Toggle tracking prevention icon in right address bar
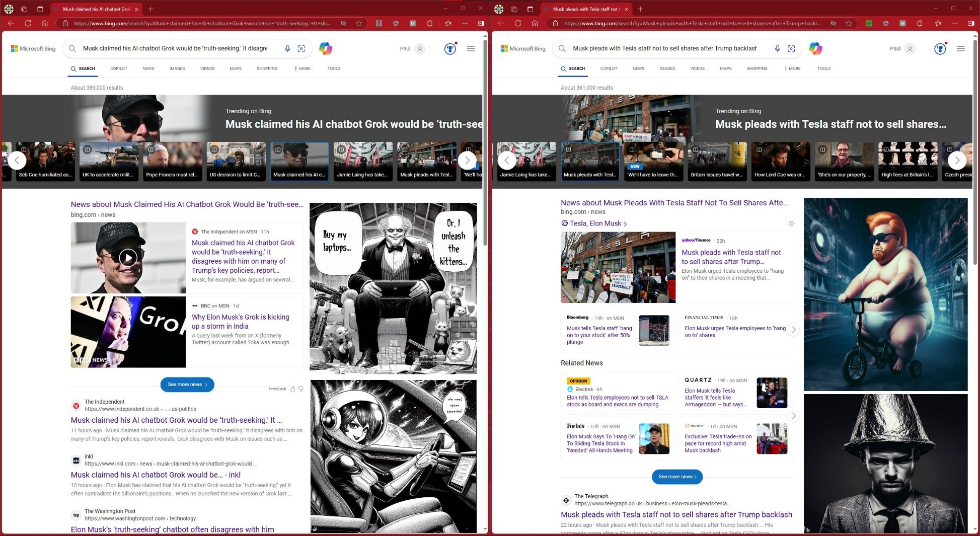The height and width of the screenshot is (536, 980). (833, 23)
